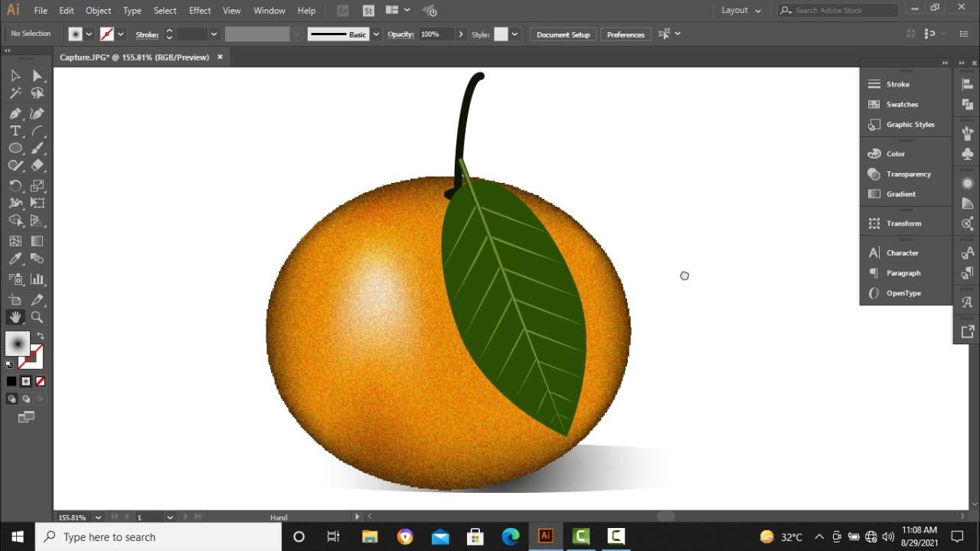
Task: Activate the Zoom magnifier tool
Action: coord(38,318)
